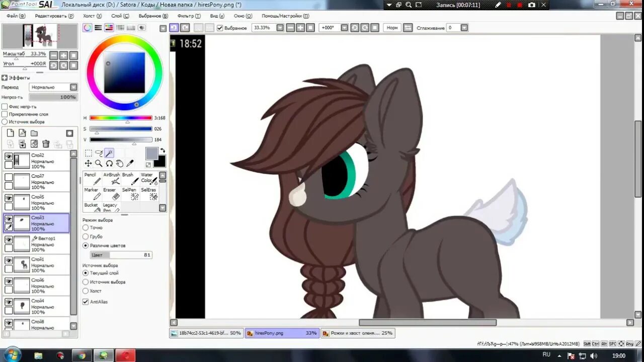The width and height of the screenshot is (644, 362).
Task: Select Холст as selection source
Action: click(86, 291)
